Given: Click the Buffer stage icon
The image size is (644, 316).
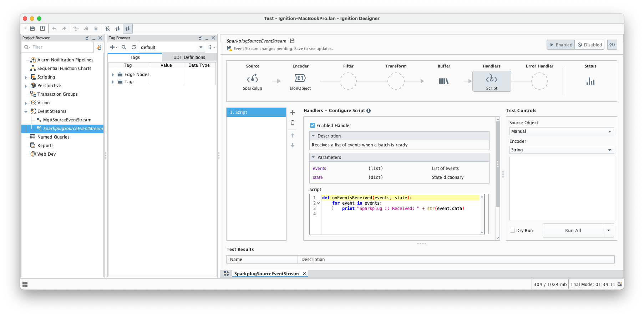Looking at the screenshot, I should (444, 81).
